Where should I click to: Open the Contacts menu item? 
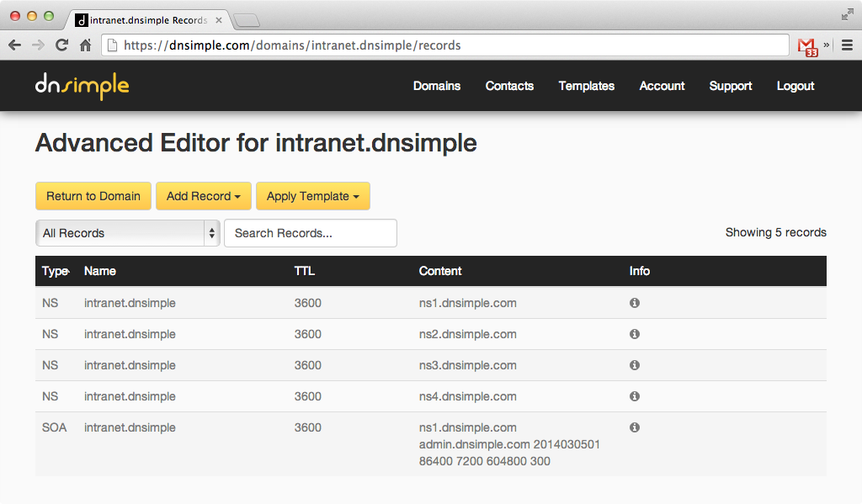click(509, 86)
